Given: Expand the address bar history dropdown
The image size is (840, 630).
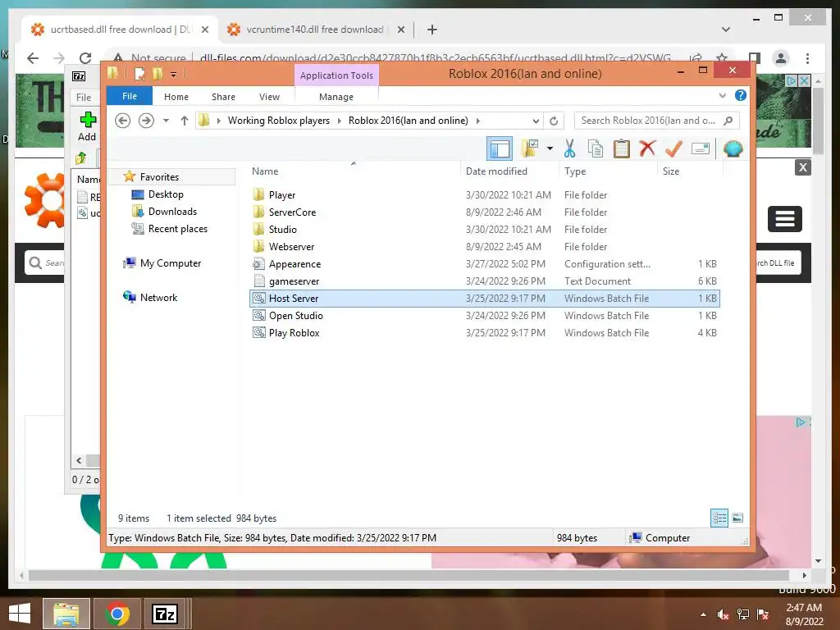Looking at the screenshot, I should (535, 121).
